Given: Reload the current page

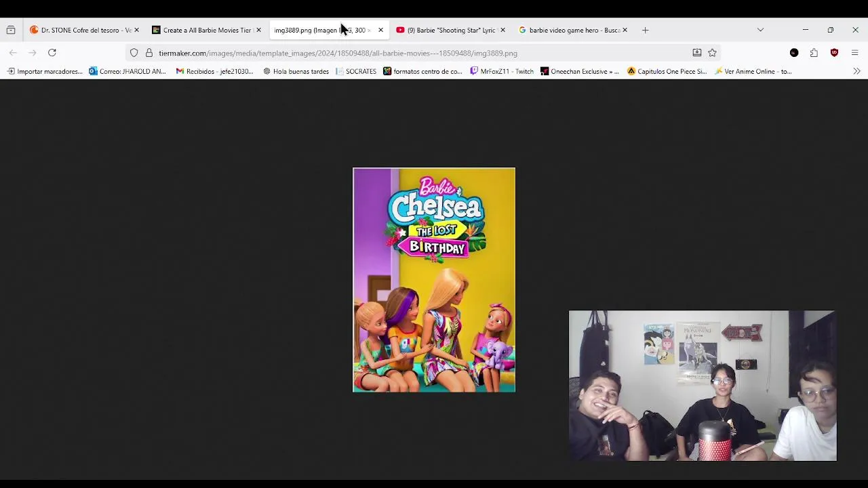Looking at the screenshot, I should (x=52, y=53).
